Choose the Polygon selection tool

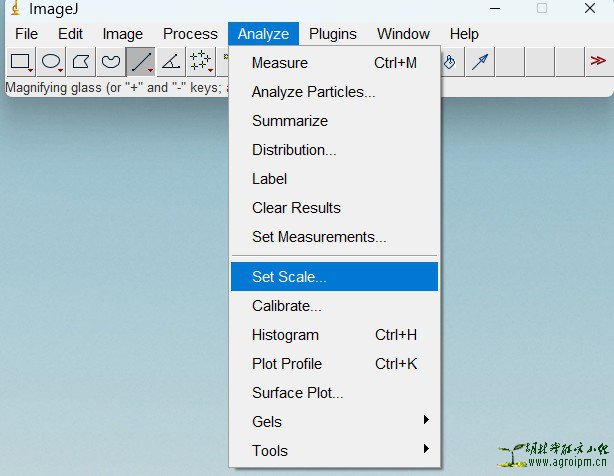(x=81, y=62)
